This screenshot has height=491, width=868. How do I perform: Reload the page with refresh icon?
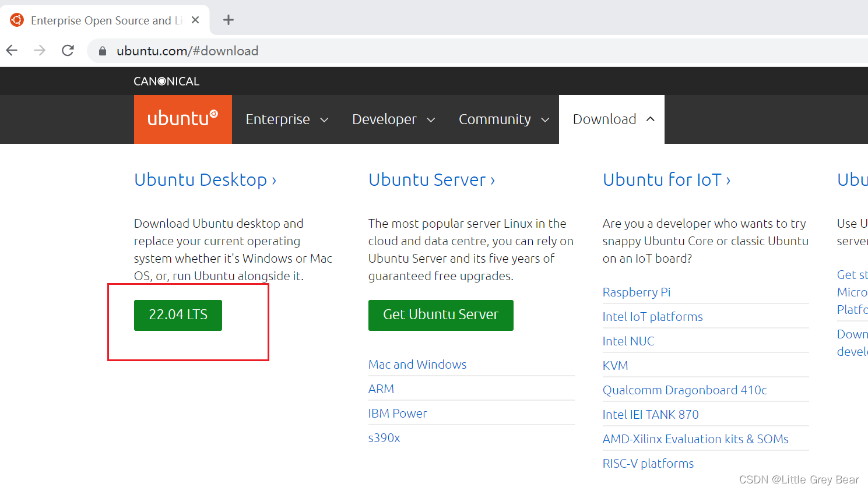point(68,51)
